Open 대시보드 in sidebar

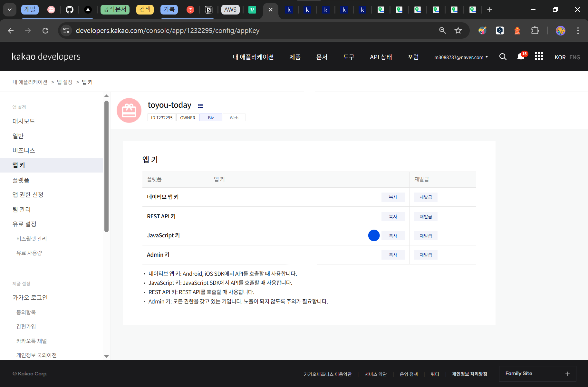click(x=24, y=121)
